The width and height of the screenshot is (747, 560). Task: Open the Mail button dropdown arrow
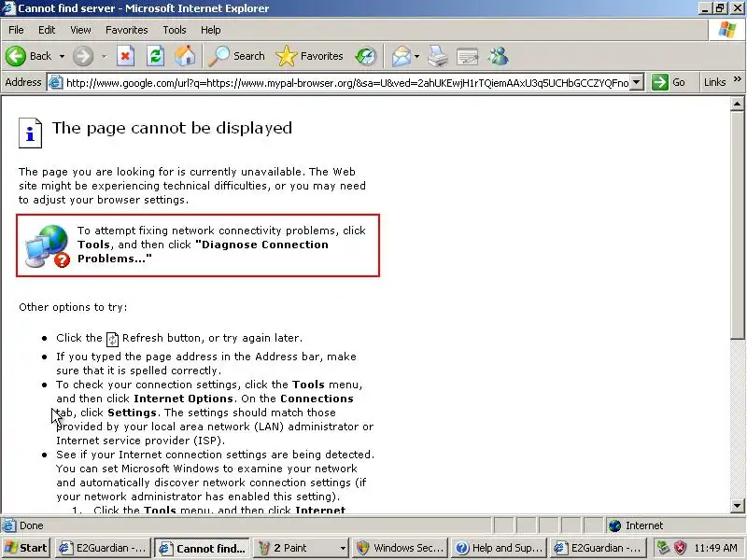click(416, 56)
